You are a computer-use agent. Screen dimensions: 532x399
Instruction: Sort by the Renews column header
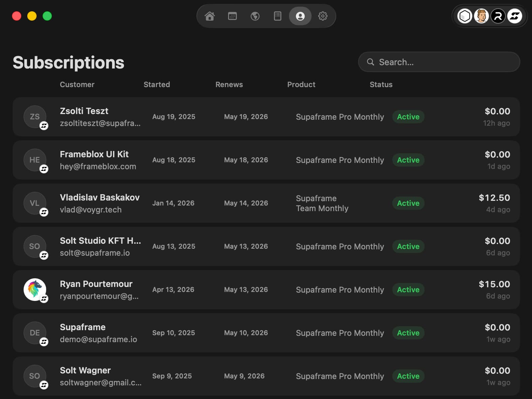tap(229, 84)
